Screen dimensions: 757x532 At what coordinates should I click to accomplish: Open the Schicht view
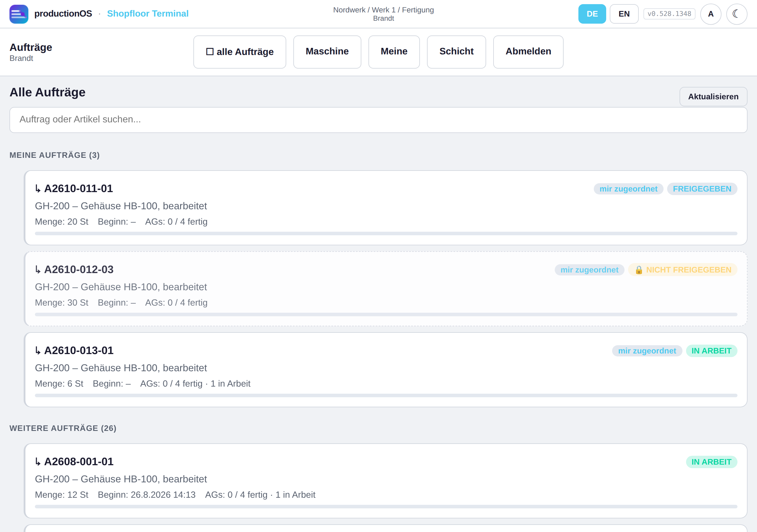tap(456, 52)
